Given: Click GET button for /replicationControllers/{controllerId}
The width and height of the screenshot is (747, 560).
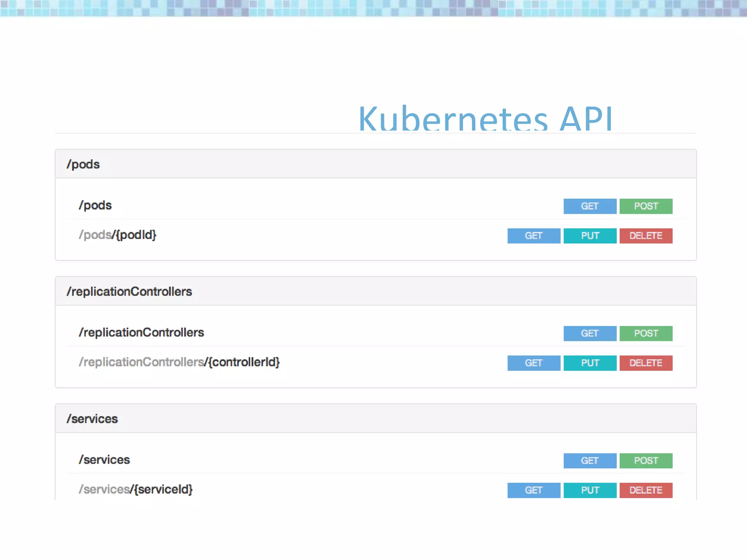Looking at the screenshot, I should point(534,363).
